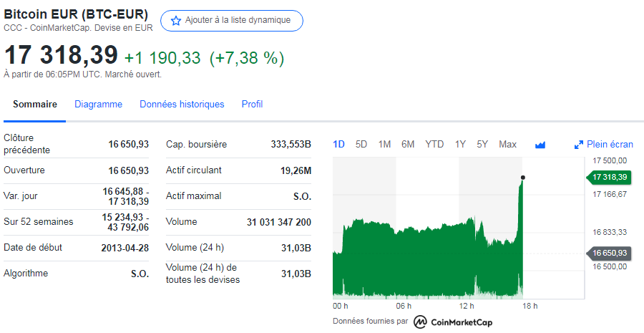
Task: Go to the Profil tab
Action: tap(252, 105)
